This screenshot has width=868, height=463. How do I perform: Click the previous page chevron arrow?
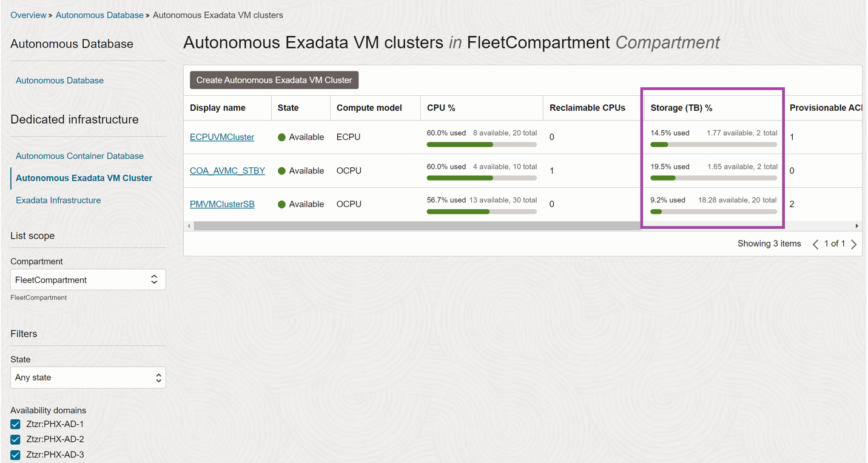click(x=815, y=244)
